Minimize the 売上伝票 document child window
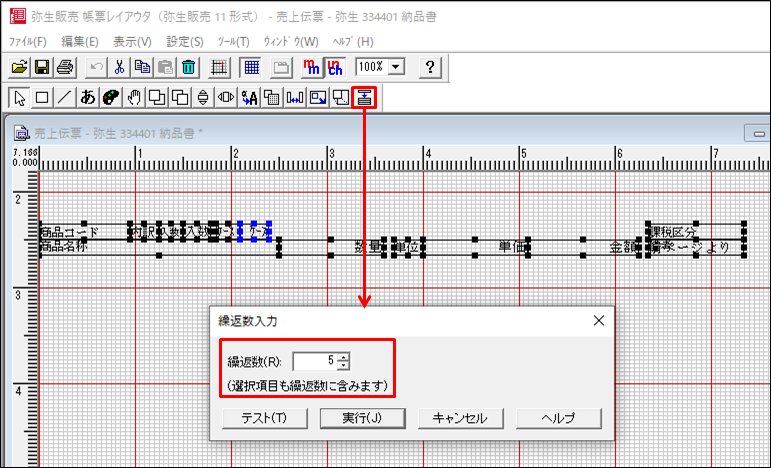This screenshot has height=468, width=771. point(759,133)
